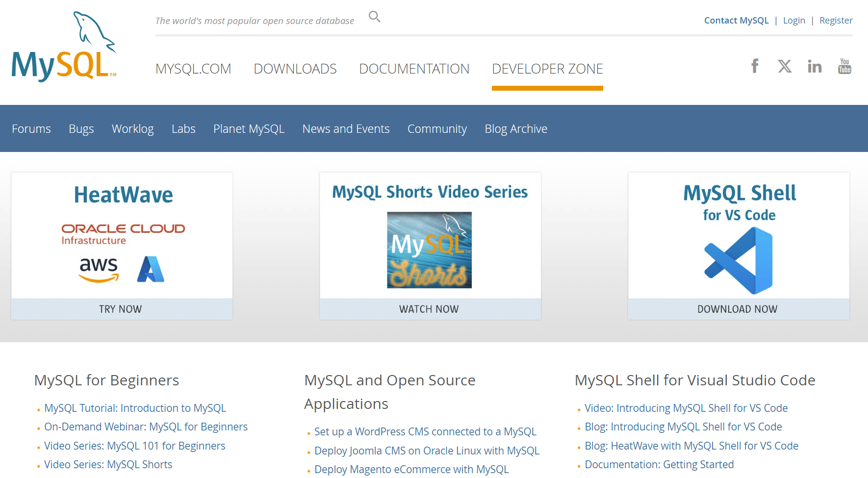Click the MySQL dolphin logo
Viewport: 868px width, 478px height.
point(64,47)
